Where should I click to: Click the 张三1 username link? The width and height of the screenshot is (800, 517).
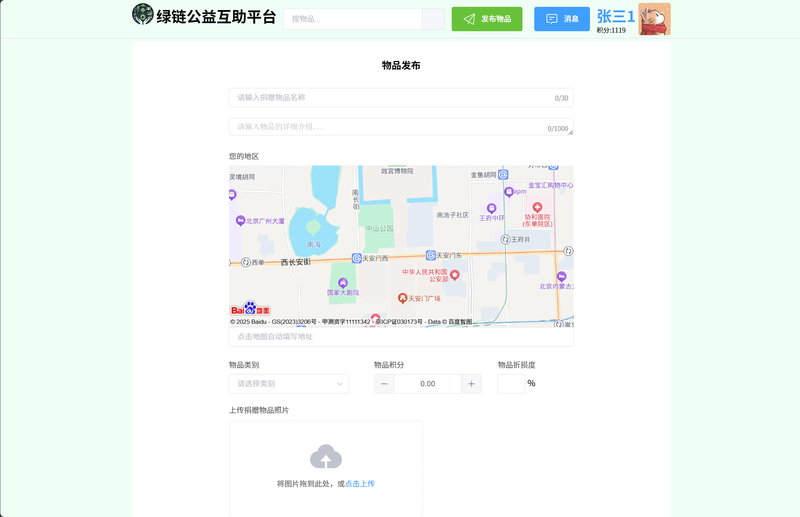click(616, 16)
